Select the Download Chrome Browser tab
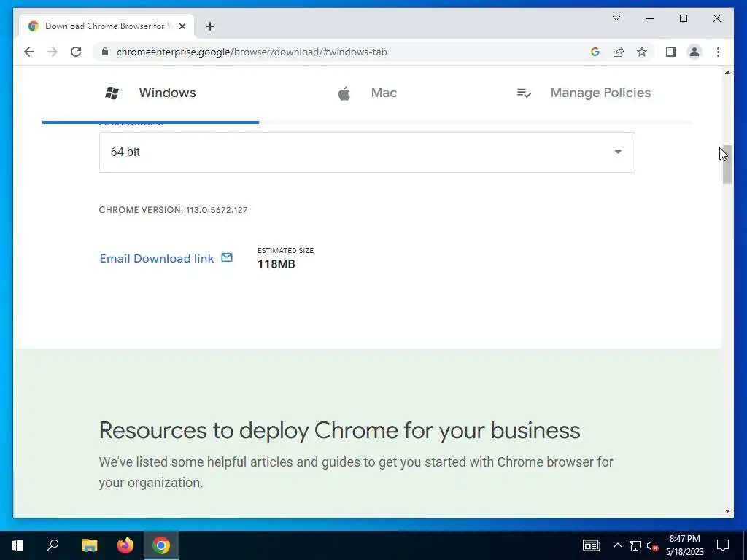 [x=106, y=26]
